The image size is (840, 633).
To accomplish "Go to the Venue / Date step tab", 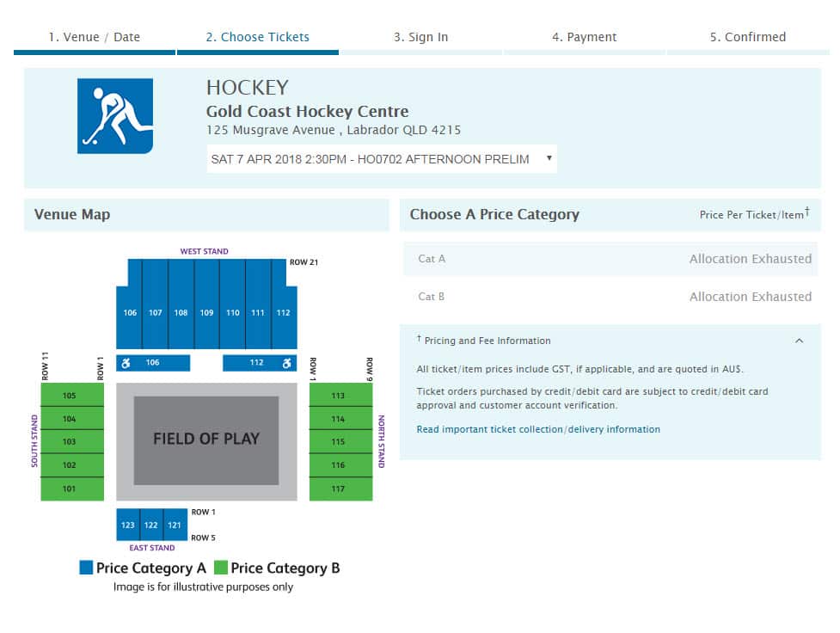I will 94,37.
